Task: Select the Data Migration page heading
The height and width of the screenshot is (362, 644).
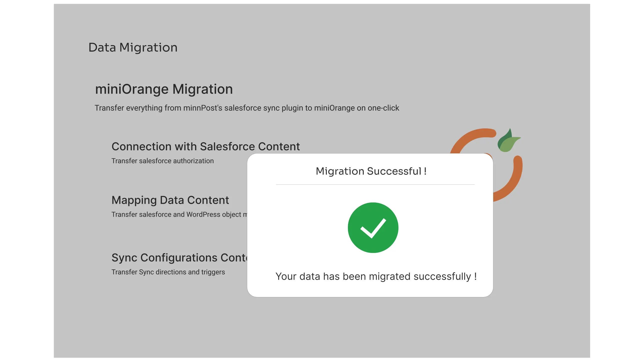Action: point(133,47)
